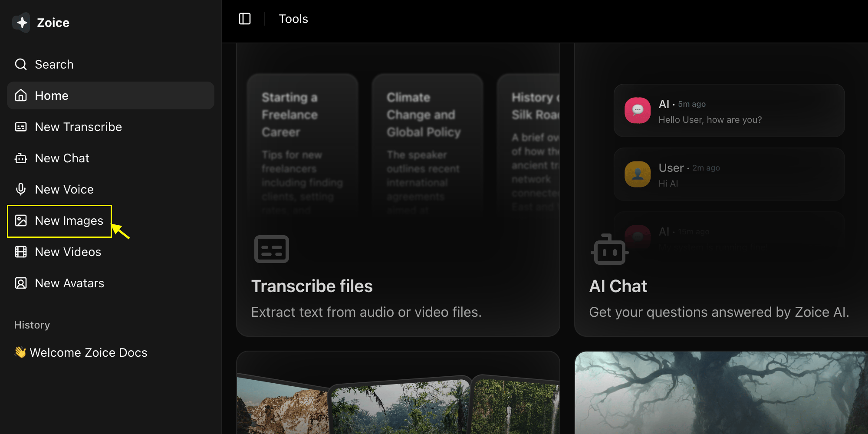Screen dimensions: 868x434
Task: Select Starting a Freelance Career card
Action: point(302,145)
